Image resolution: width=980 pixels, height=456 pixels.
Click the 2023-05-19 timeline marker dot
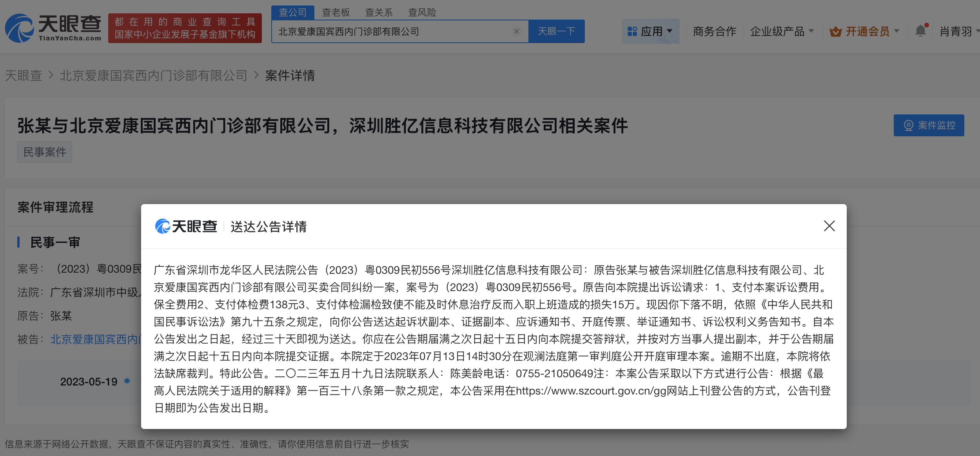point(127,381)
